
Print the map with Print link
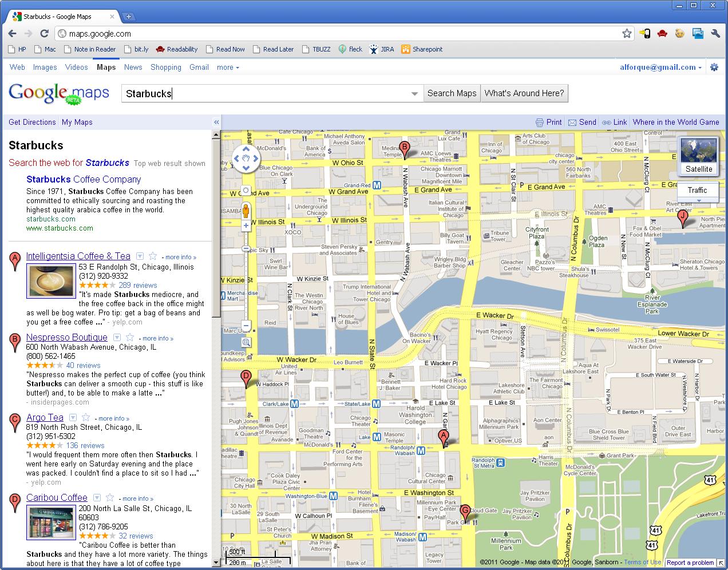549,122
